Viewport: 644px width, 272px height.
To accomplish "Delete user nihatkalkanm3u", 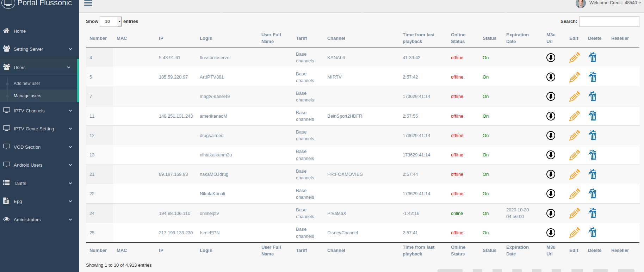I will [593, 154].
